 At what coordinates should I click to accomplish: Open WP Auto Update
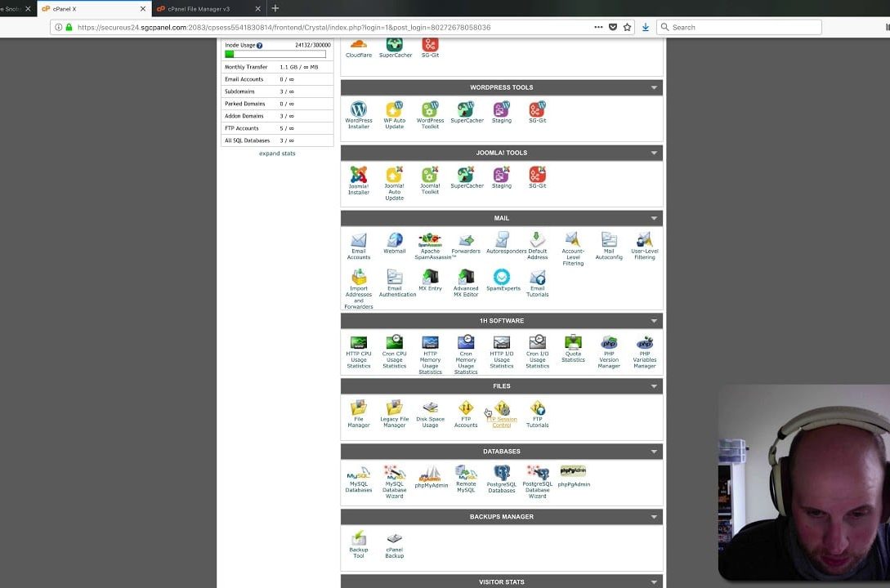coord(395,115)
